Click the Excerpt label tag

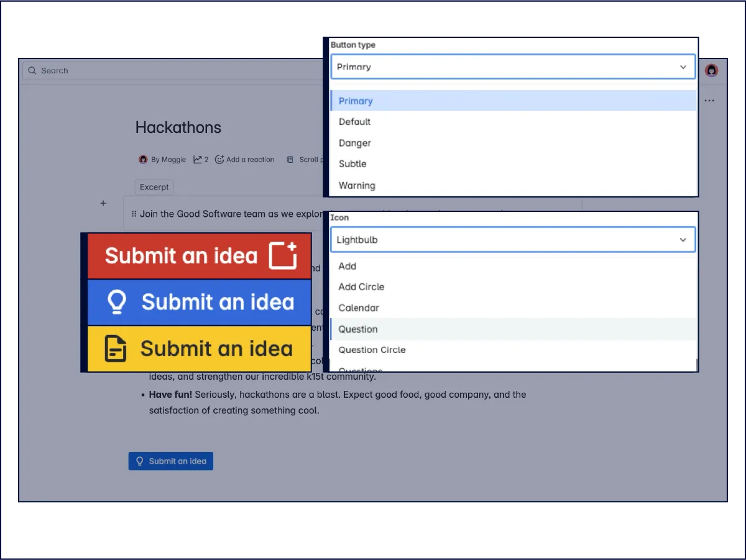[154, 187]
